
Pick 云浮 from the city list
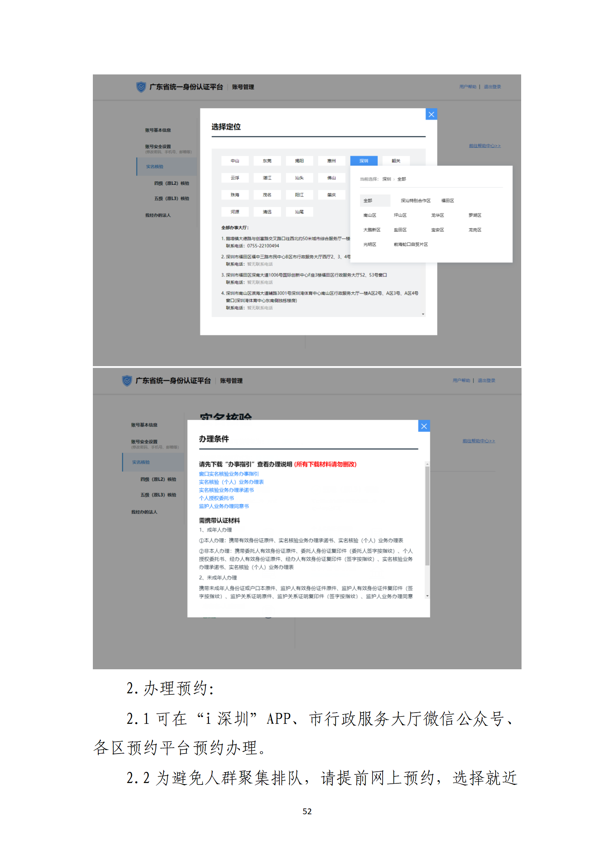tap(235, 178)
